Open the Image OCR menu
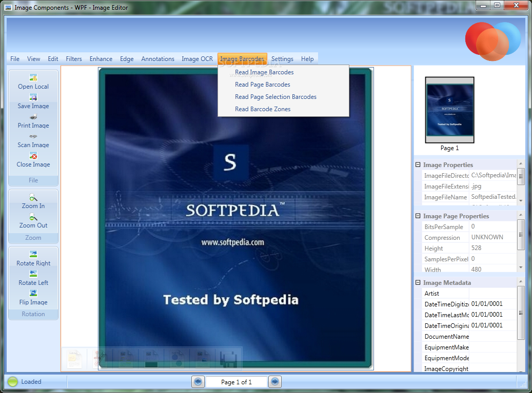This screenshot has width=532, height=393. coord(197,58)
